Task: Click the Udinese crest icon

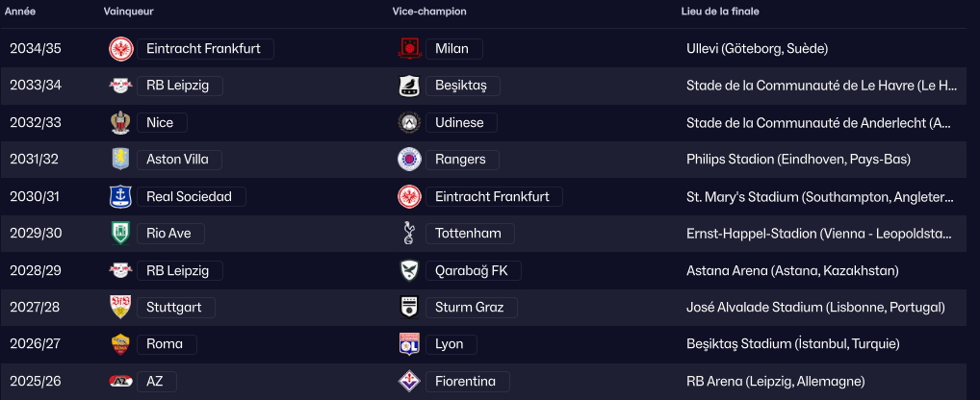Action: tap(409, 123)
